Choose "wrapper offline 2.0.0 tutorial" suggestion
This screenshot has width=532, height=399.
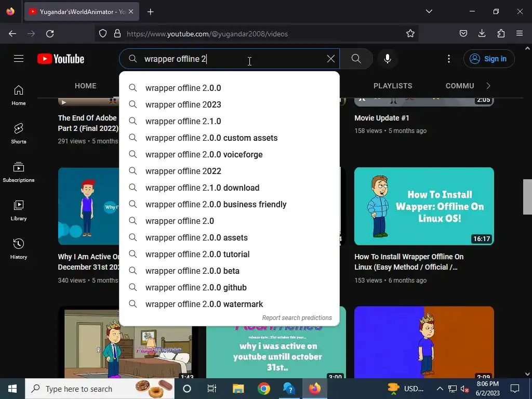229,254
